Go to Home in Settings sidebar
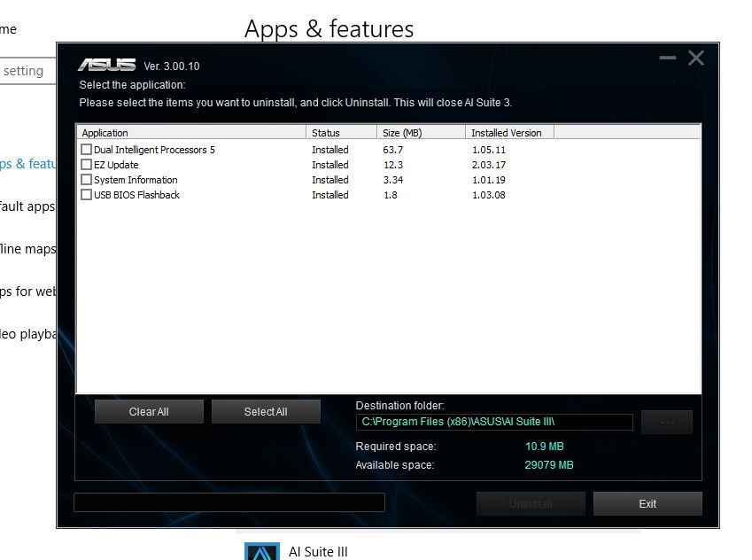 [9, 29]
